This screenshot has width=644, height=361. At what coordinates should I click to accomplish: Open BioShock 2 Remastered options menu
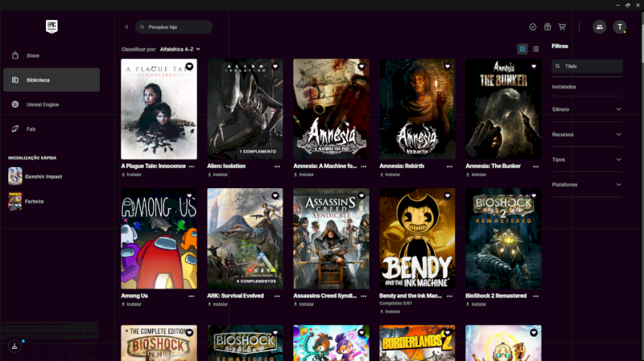pyautogui.click(x=535, y=296)
